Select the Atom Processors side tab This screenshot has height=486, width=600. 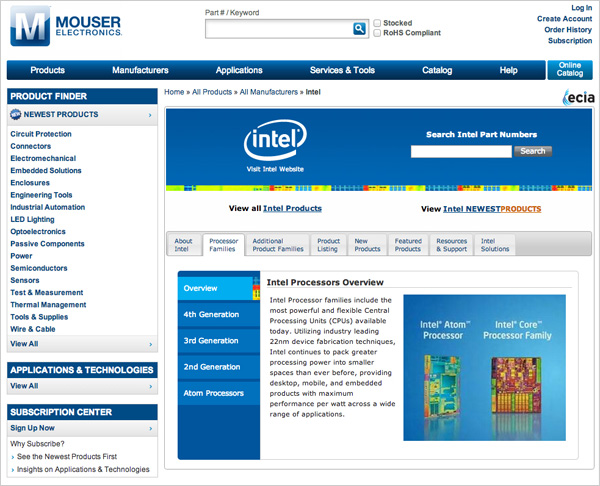click(x=218, y=393)
